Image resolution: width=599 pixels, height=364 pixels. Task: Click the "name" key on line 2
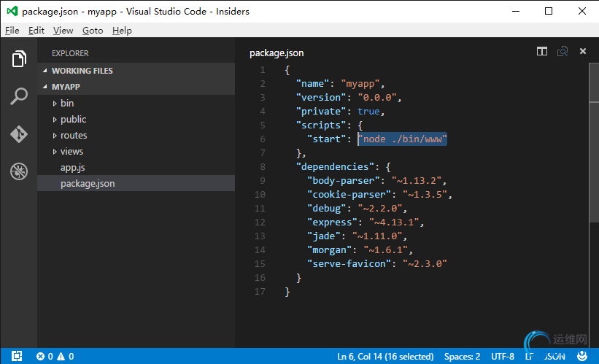(x=312, y=84)
